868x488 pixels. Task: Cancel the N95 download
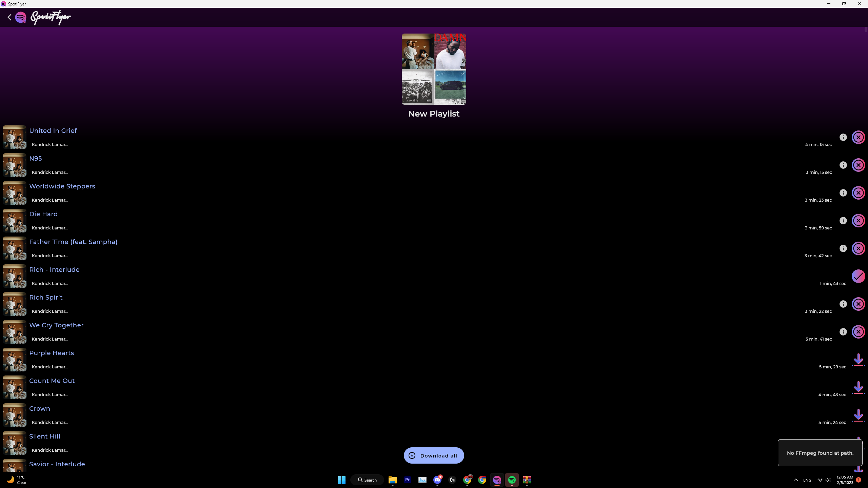[859, 165]
